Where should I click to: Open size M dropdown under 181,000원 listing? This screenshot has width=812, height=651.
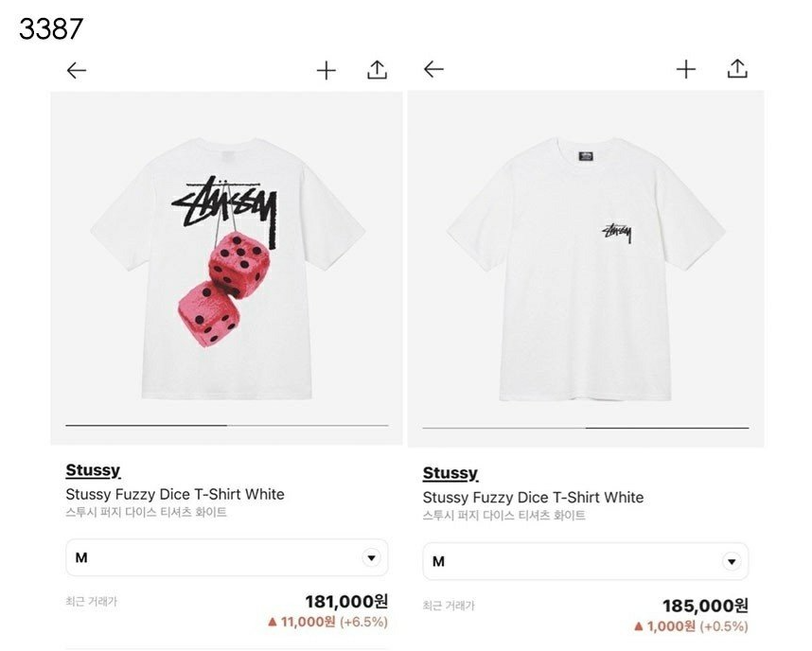pos(227,557)
